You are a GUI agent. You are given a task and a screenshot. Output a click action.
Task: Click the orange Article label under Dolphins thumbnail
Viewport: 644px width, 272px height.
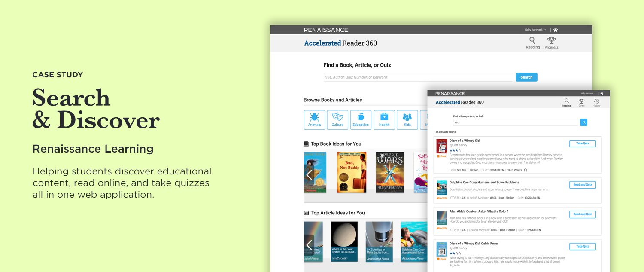[442, 198]
